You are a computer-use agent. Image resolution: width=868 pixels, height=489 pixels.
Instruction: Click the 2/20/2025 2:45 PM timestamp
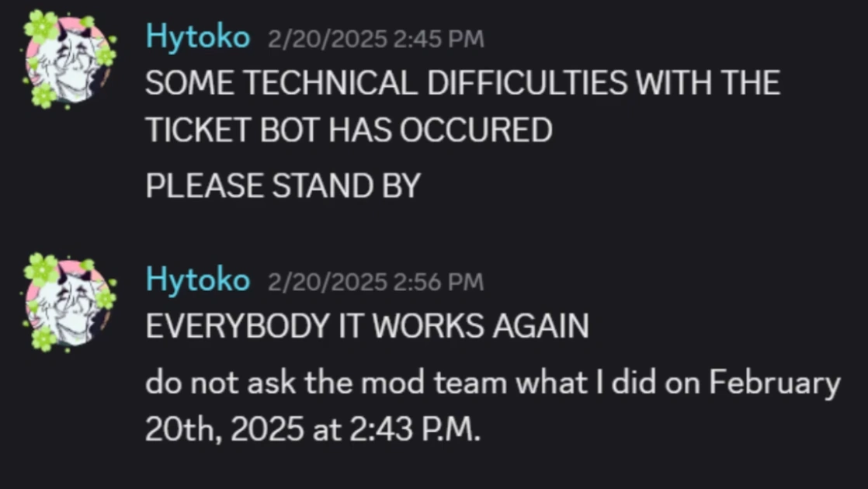pos(375,37)
